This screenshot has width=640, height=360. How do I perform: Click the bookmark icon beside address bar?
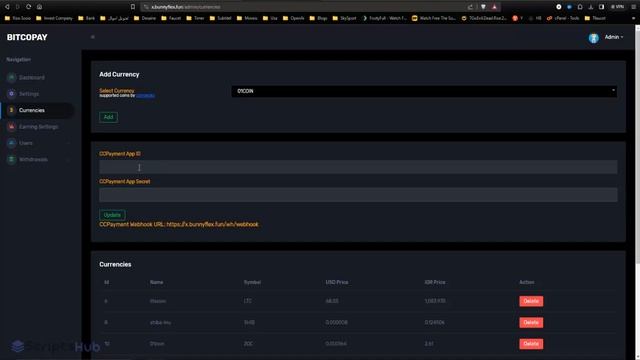tap(133, 7)
